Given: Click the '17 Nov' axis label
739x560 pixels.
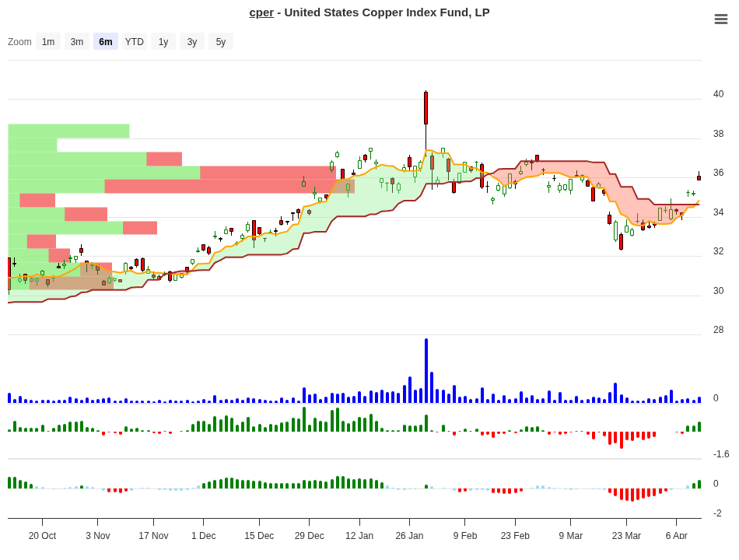Looking at the screenshot, I should [153, 535].
